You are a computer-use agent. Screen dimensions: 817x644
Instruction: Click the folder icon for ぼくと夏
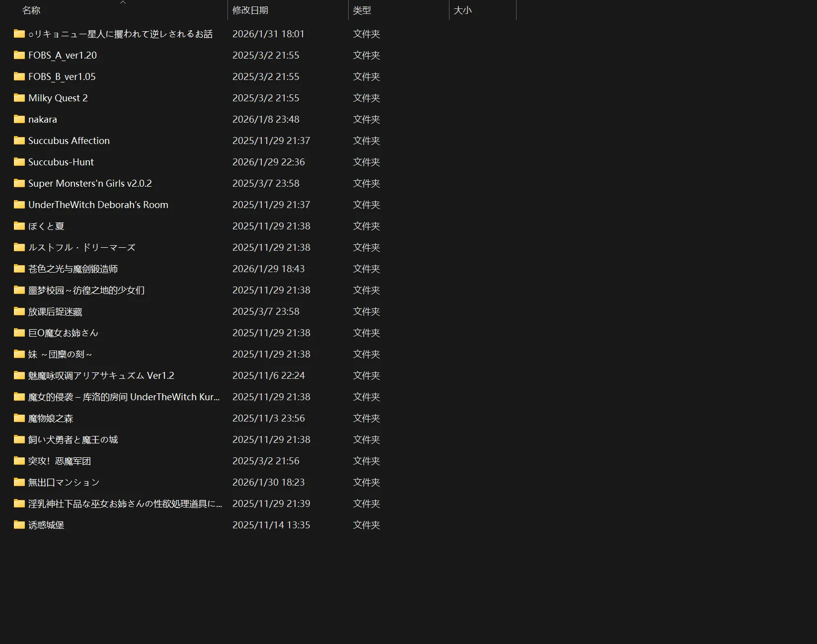point(19,226)
